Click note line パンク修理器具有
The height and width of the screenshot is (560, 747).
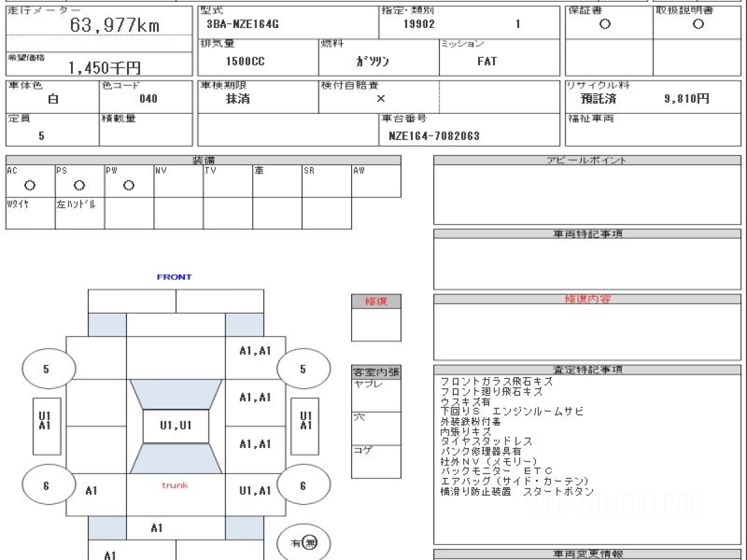[x=481, y=452]
